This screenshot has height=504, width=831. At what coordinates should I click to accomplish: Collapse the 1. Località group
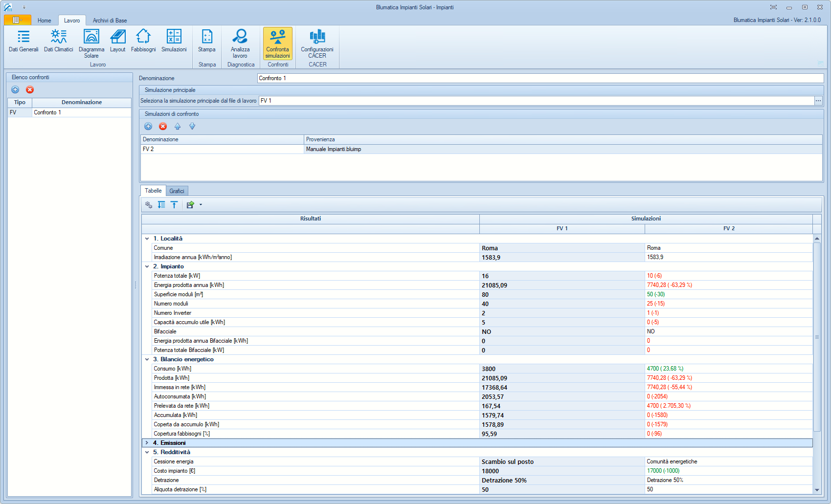(x=147, y=239)
